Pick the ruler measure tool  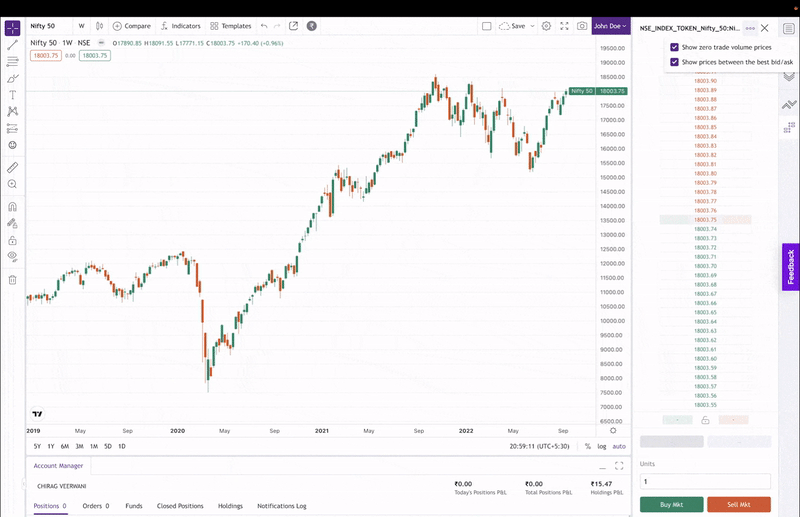(x=12, y=167)
